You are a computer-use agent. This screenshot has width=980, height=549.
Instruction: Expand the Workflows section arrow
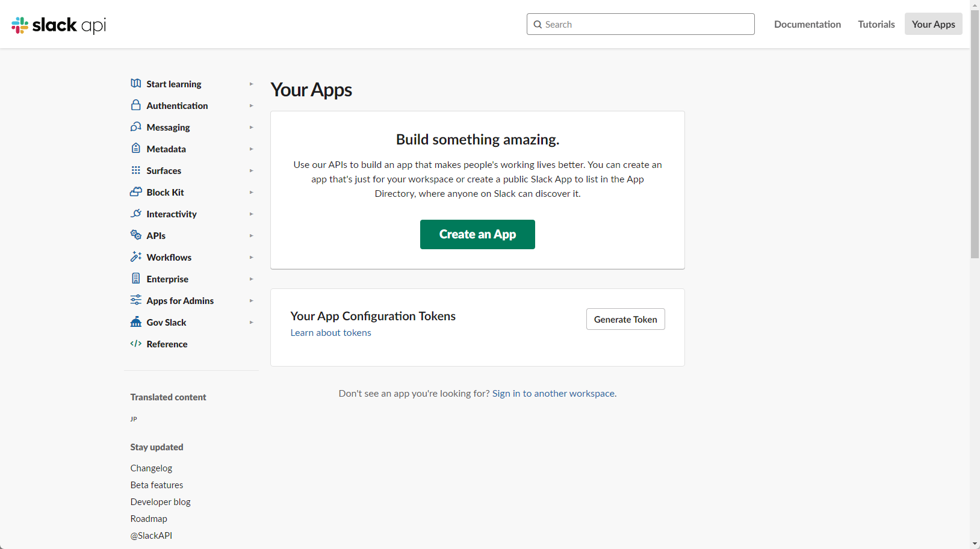coord(251,257)
